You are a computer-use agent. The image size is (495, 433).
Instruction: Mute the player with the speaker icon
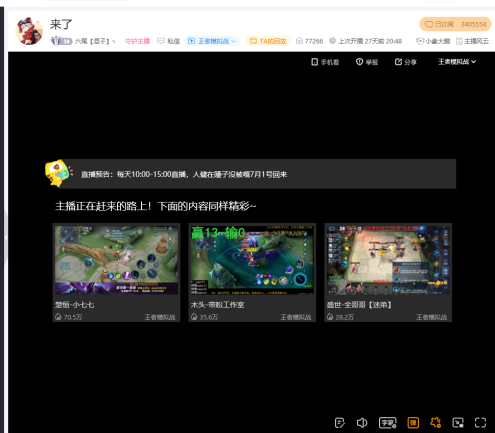[362, 423]
